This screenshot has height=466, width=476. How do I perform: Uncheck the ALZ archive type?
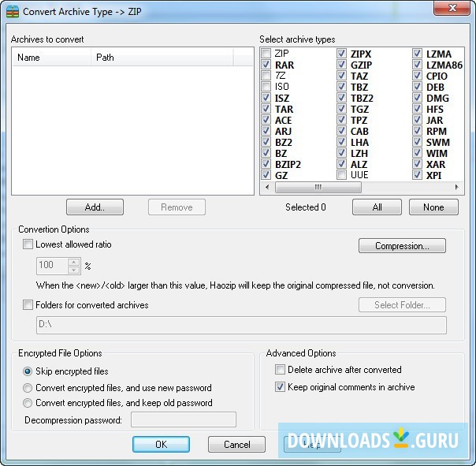341,164
